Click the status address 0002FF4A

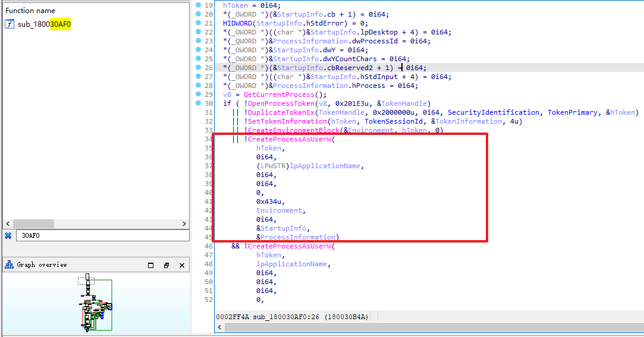point(233,317)
